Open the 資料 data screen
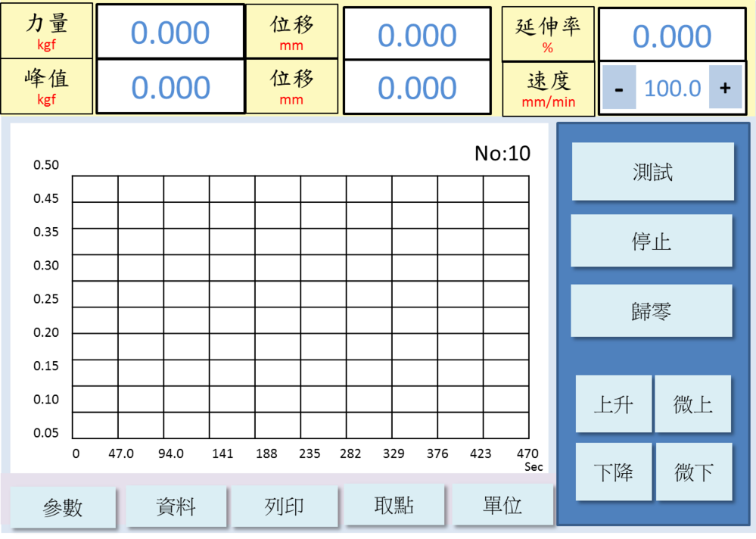Image resolution: width=756 pixels, height=539 pixels. (176, 506)
